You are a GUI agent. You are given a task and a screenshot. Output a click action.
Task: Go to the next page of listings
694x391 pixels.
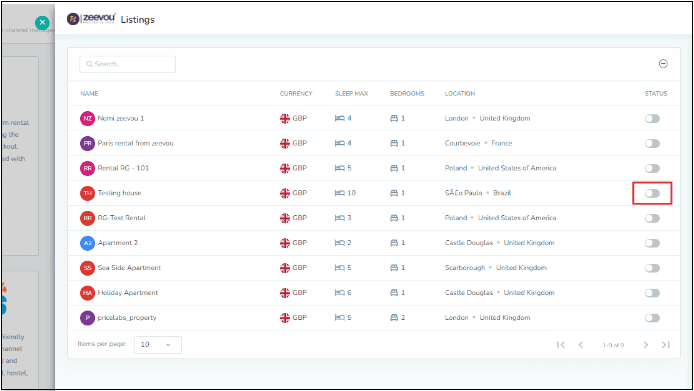(x=646, y=345)
